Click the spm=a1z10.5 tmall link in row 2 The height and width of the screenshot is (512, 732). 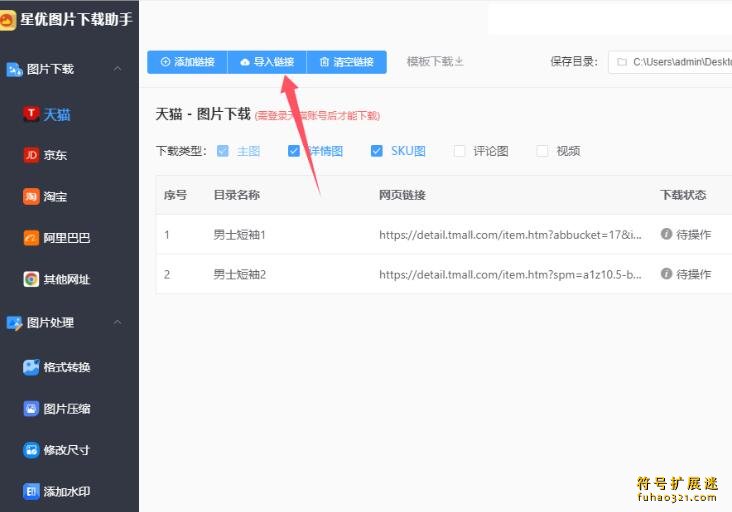point(510,274)
